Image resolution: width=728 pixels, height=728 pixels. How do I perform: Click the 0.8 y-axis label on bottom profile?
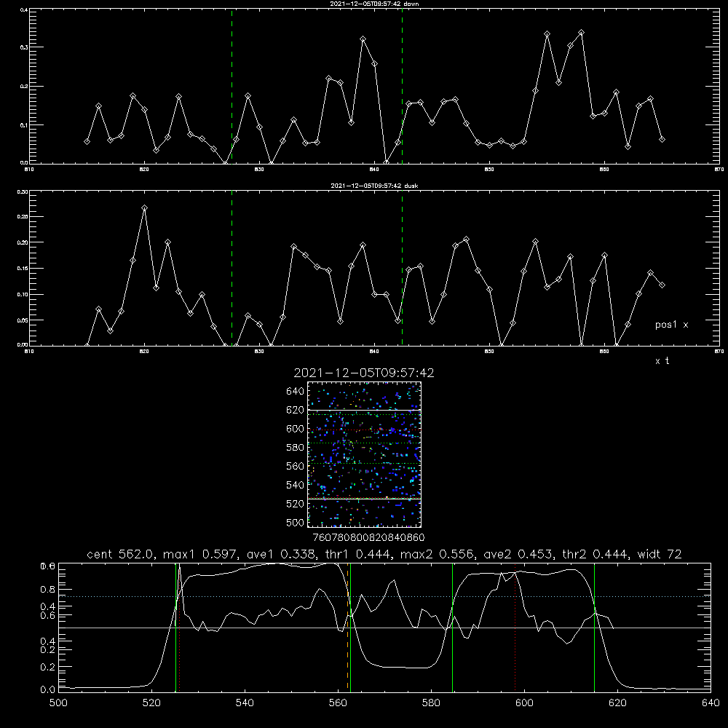(47, 589)
